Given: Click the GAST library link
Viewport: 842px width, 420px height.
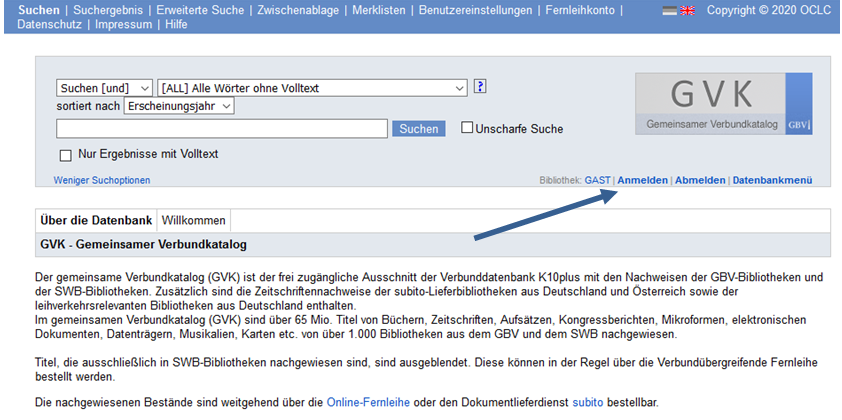Looking at the screenshot, I should [x=598, y=180].
